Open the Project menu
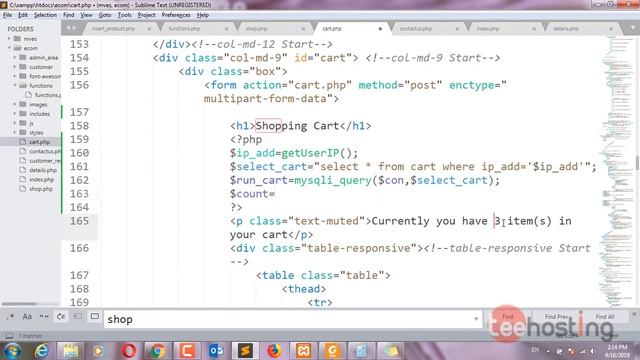 click(147, 15)
